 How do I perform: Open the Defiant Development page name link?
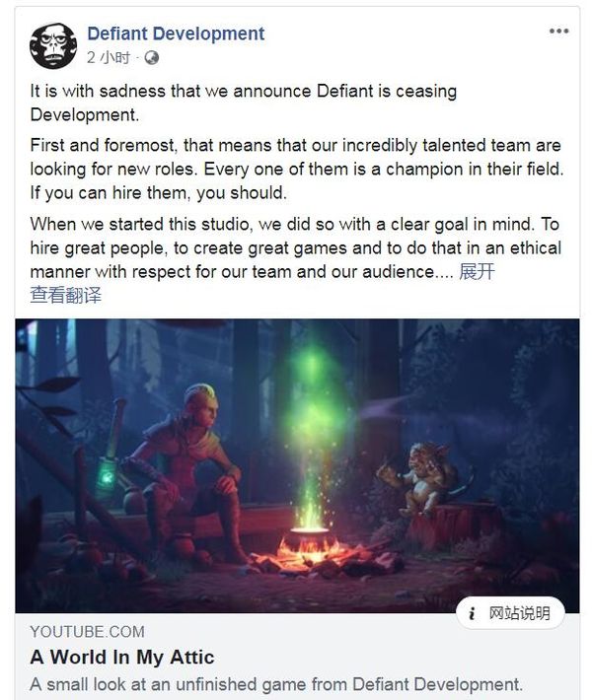(x=176, y=34)
